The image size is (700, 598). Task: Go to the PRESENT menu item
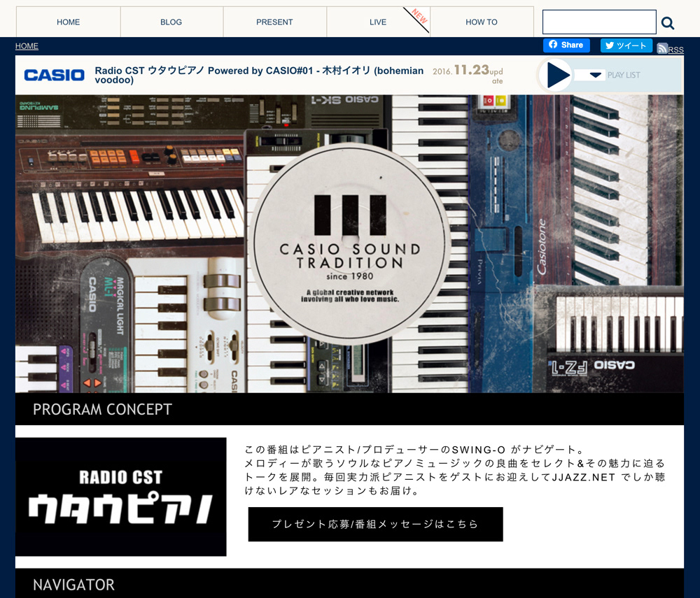(x=274, y=22)
